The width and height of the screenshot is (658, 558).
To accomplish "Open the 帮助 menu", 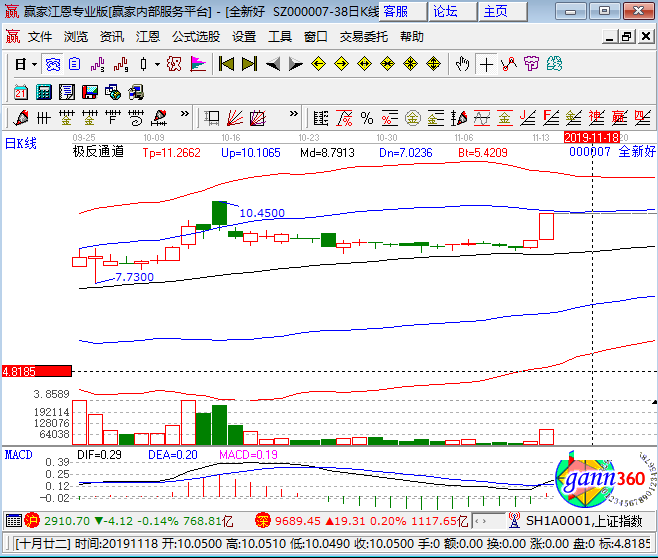I will [412, 37].
